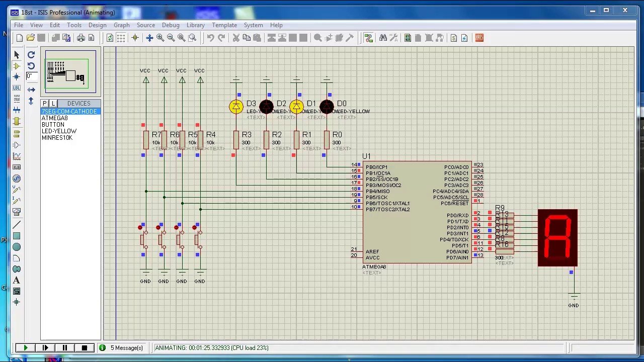Pick the 2D graphics text tool
The height and width of the screenshot is (362, 644).
pos(17,280)
